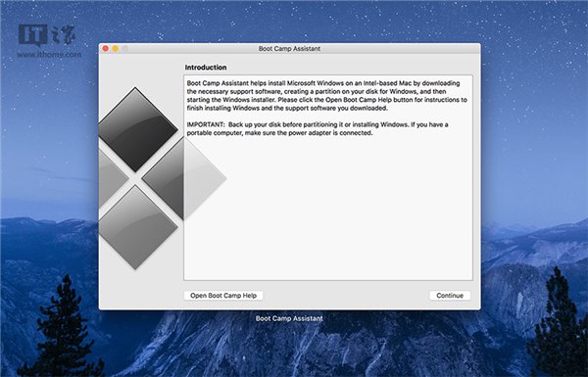Open Boot Camp Help
This screenshot has width=588, height=377.
[x=223, y=296]
